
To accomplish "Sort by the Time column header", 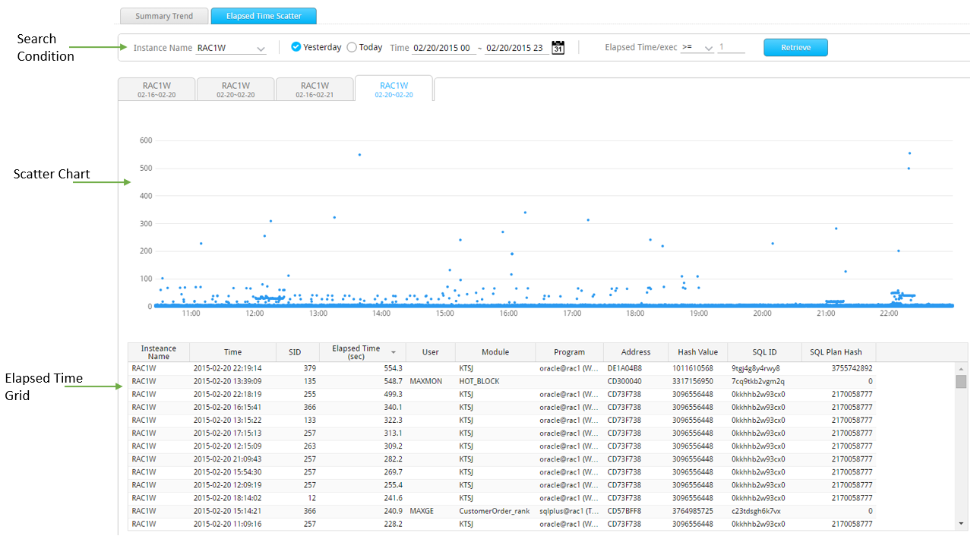I will pyautogui.click(x=232, y=352).
